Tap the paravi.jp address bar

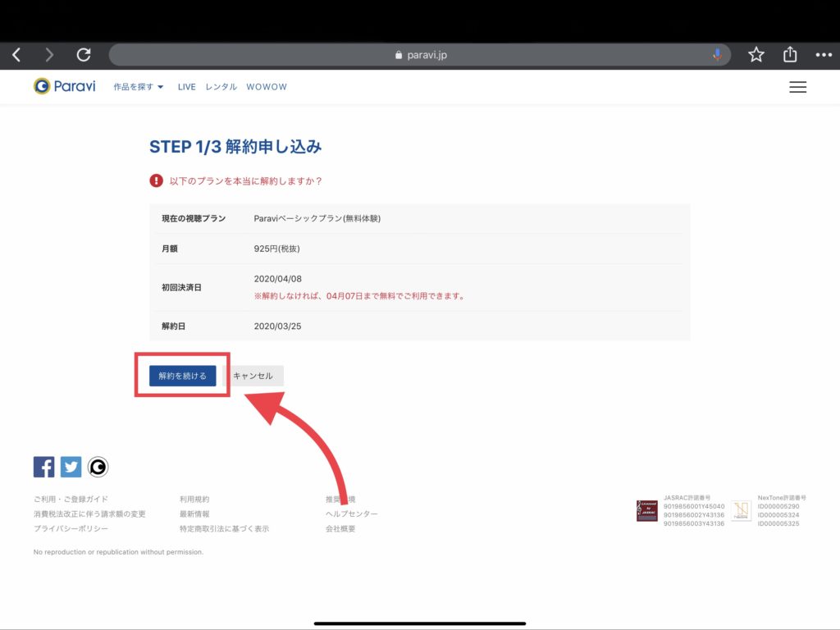420,55
